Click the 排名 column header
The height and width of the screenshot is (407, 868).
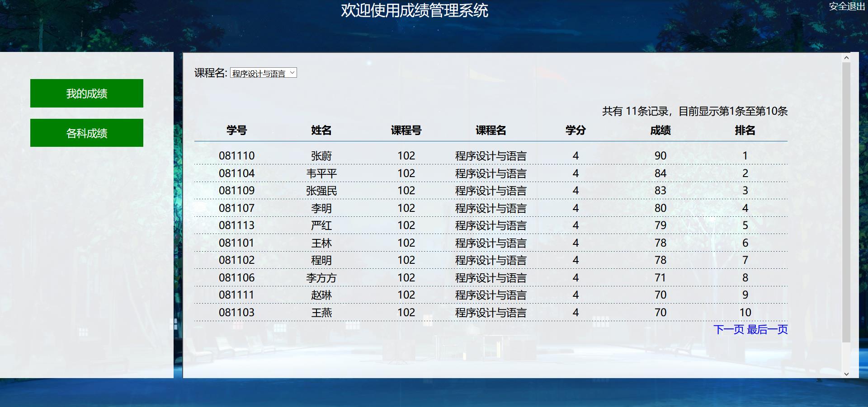tap(745, 131)
